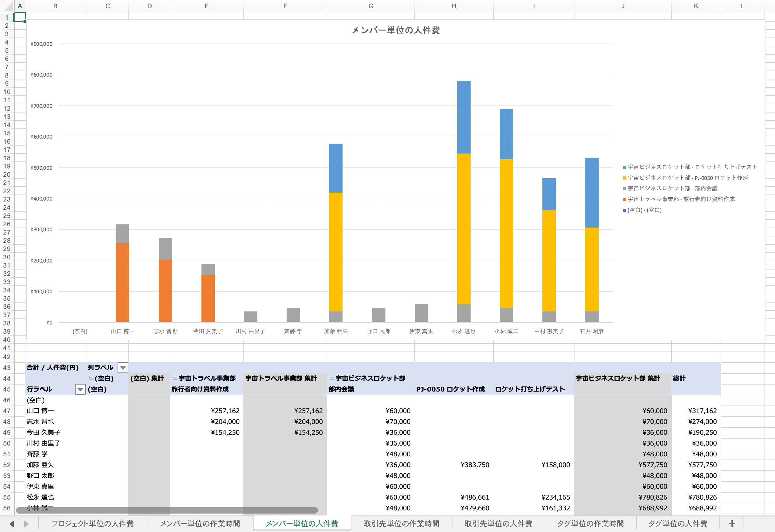Click the horizontal scrollbar thumb
This screenshot has height=532, width=775.
[167, 510]
